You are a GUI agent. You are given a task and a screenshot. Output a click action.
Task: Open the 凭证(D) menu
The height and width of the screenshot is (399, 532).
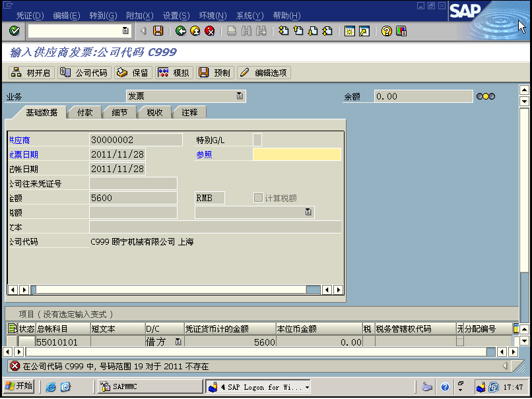(x=30, y=15)
